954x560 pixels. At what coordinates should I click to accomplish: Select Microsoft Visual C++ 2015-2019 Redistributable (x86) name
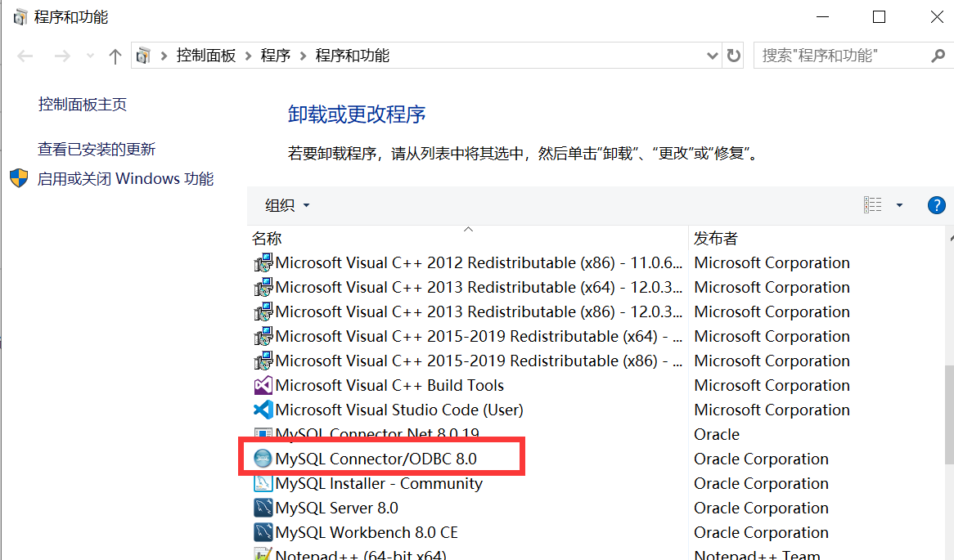coord(479,361)
